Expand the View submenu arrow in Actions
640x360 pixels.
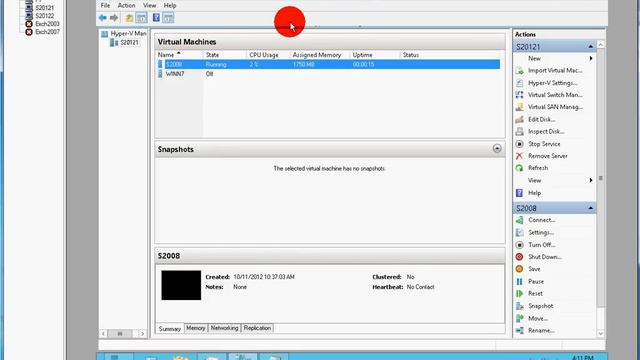591,180
